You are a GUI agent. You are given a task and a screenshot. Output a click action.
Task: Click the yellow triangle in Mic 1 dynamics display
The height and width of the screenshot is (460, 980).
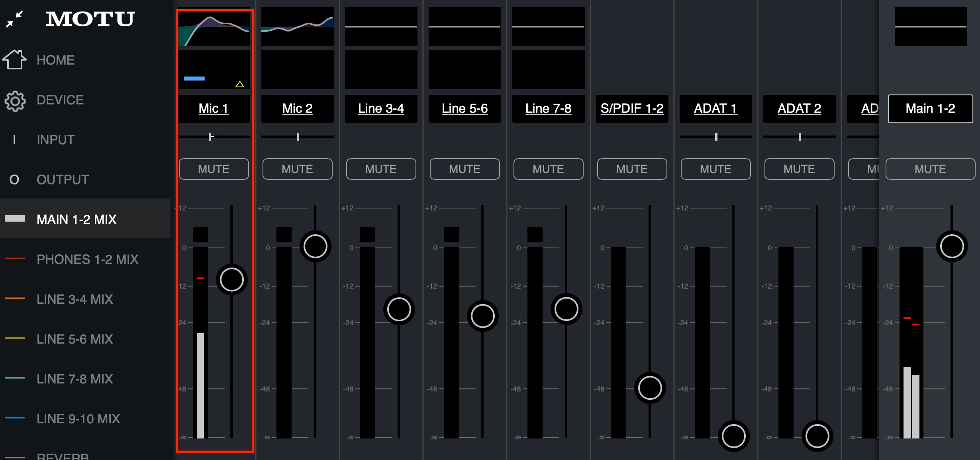239,84
